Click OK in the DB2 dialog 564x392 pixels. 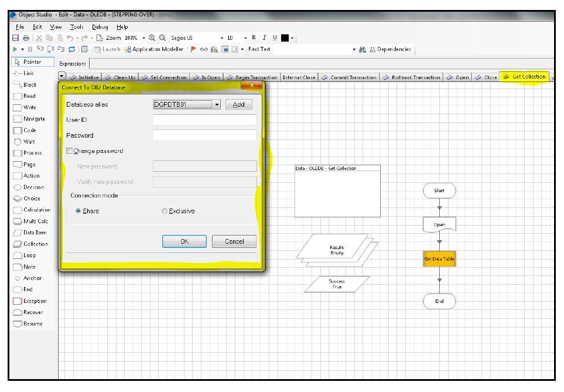pos(184,241)
